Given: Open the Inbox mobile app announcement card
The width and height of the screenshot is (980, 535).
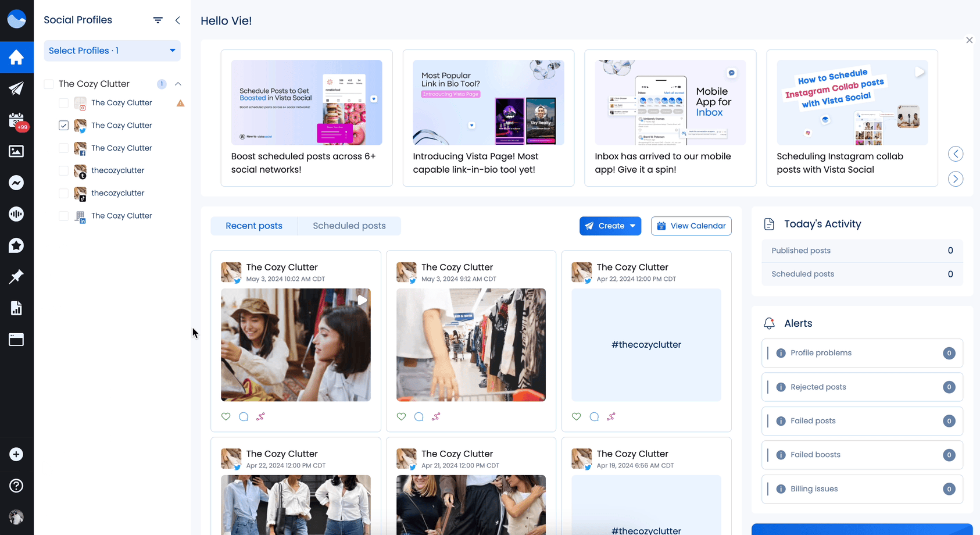Looking at the screenshot, I should [670, 118].
